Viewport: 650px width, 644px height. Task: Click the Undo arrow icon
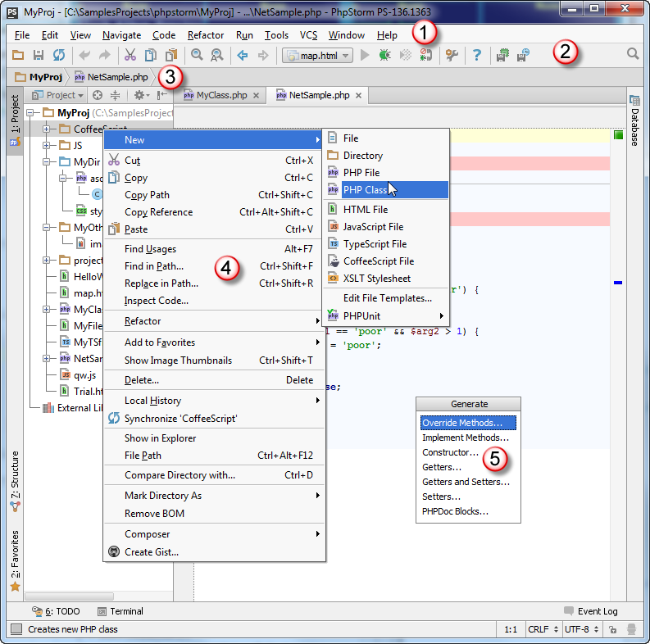tap(84, 55)
